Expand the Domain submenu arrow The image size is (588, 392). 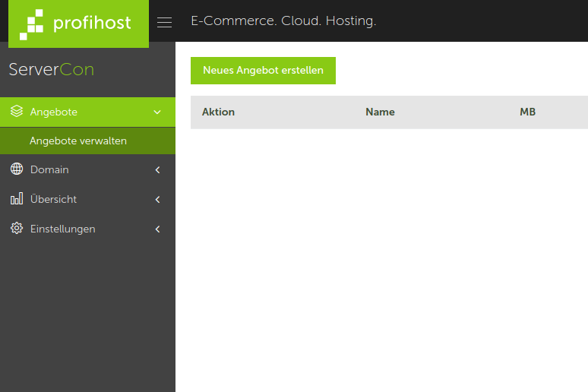coord(157,170)
